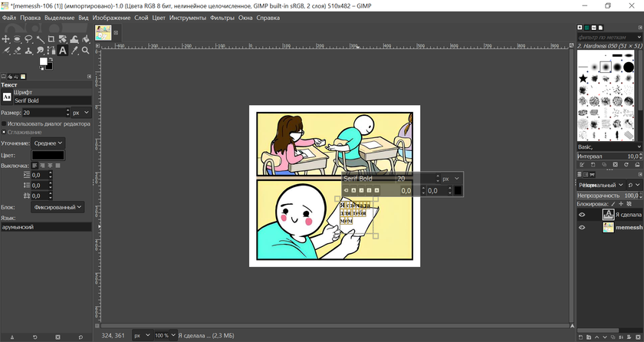This screenshot has width=644, height=342.
Task: Open the 'Уточнение' hinting dropdown
Action: coord(48,143)
